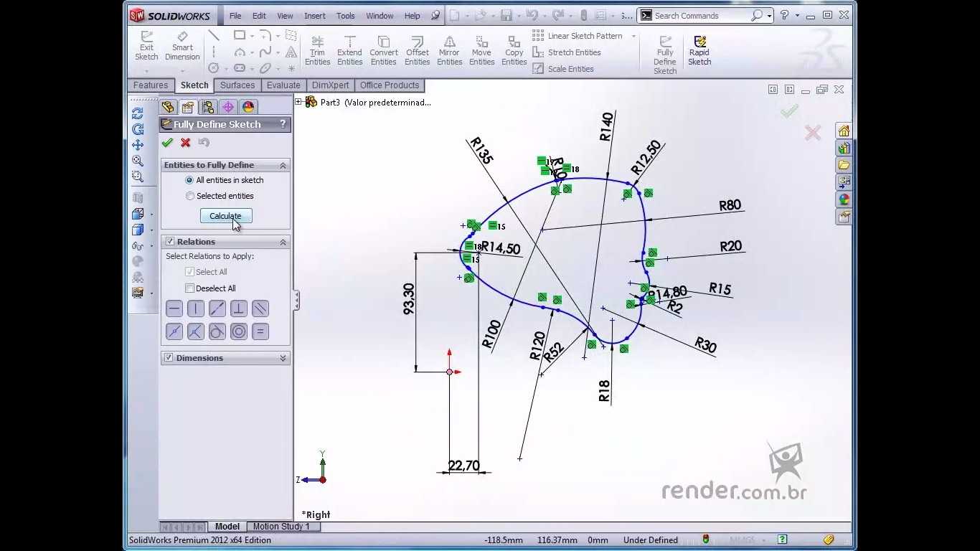Open the Exit Sketch dropdown arrow
This screenshot has height=551, width=980.
coord(146,71)
